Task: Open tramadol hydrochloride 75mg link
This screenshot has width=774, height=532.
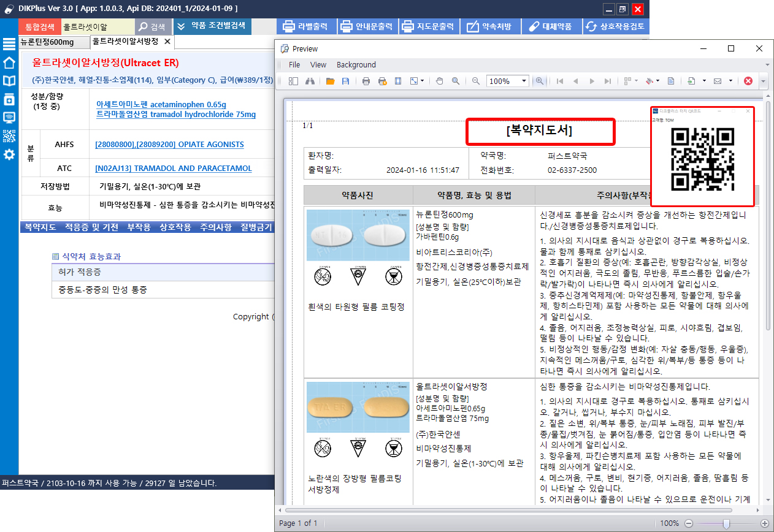Action: 176,115
